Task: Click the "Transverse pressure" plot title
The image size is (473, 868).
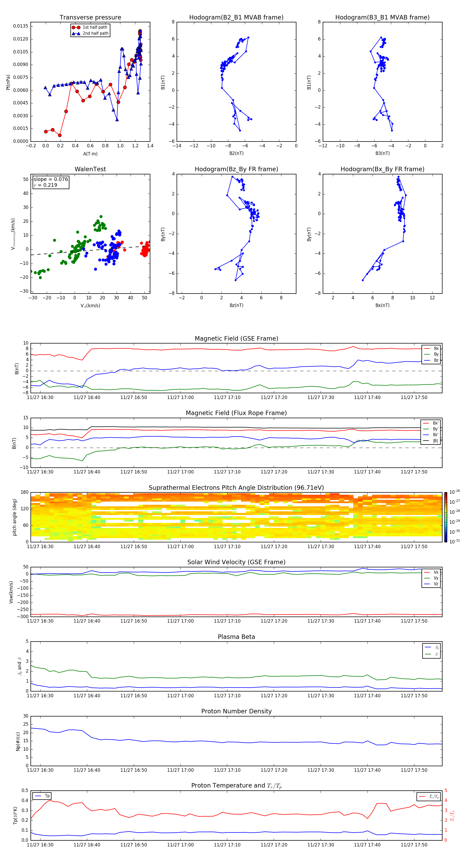Action: [x=90, y=18]
